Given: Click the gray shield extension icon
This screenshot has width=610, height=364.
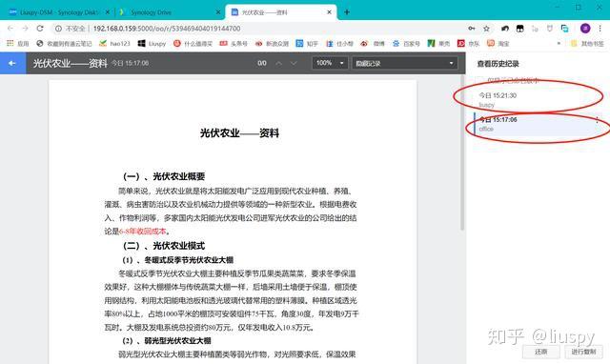Looking at the screenshot, I should coord(550,29).
